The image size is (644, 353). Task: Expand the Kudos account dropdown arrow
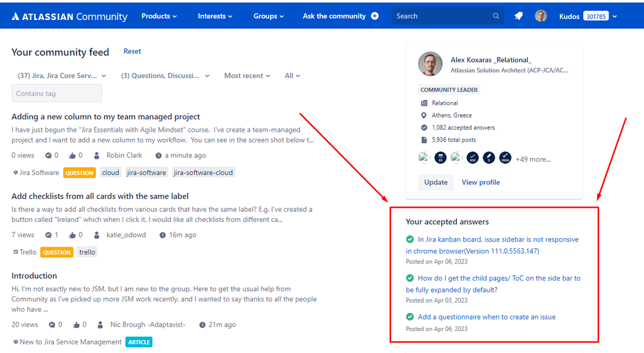pyautogui.click(x=615, y=16)
